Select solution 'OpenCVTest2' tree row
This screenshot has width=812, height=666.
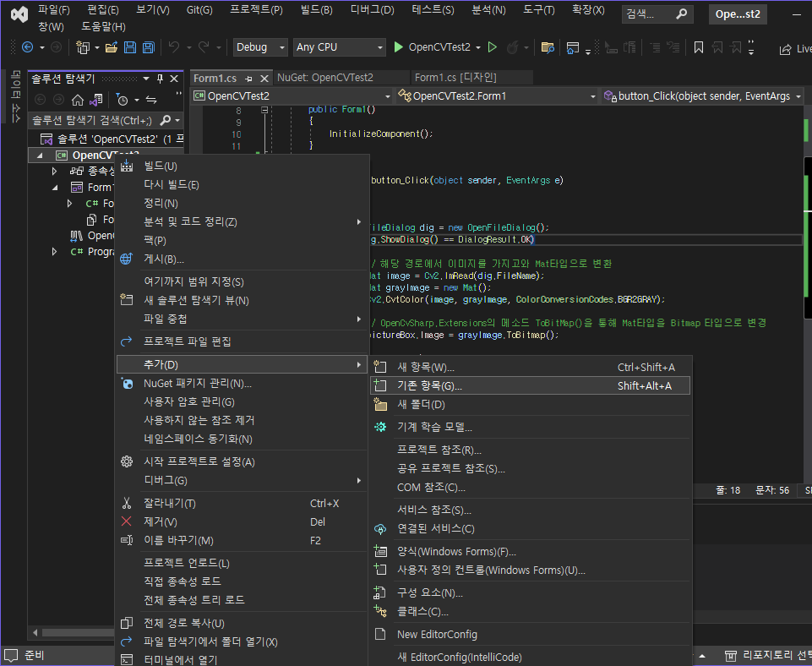[106, 139]
